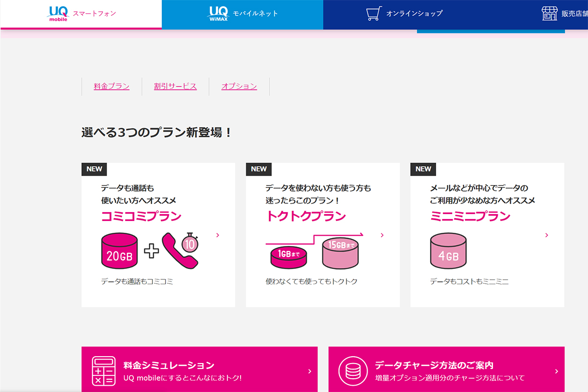Click the arrow on 料金シミュレーション banner

point(310,371)
